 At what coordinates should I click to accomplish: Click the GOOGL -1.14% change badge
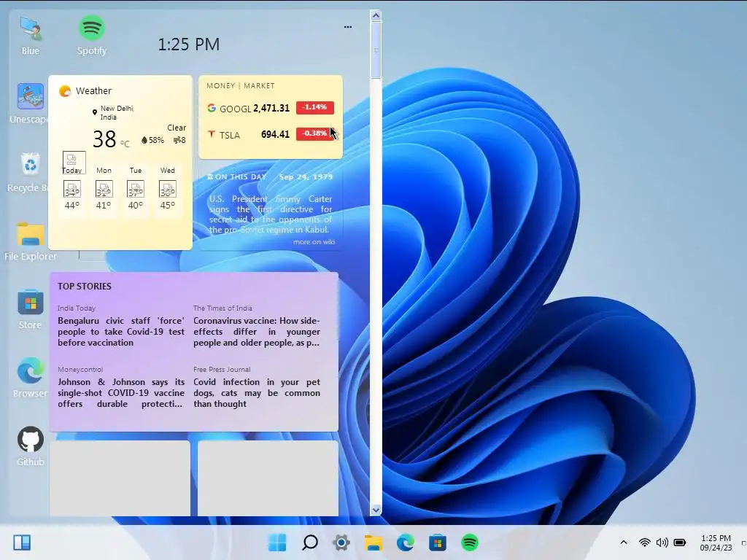point(315,107)
